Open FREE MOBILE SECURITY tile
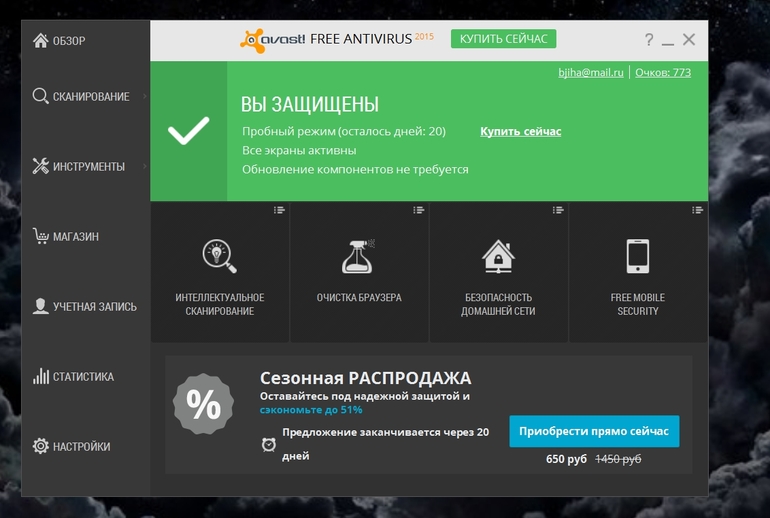 point(638,272)
